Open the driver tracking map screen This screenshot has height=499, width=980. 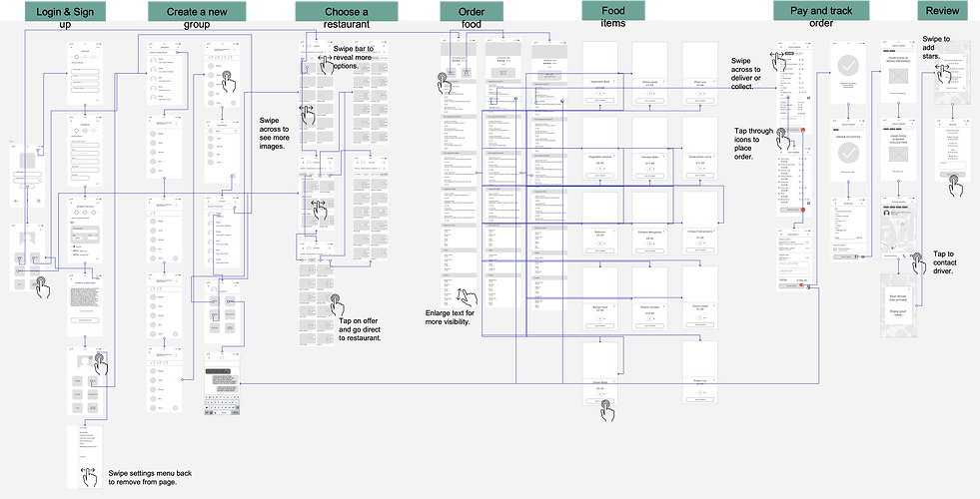coord(899,228)
